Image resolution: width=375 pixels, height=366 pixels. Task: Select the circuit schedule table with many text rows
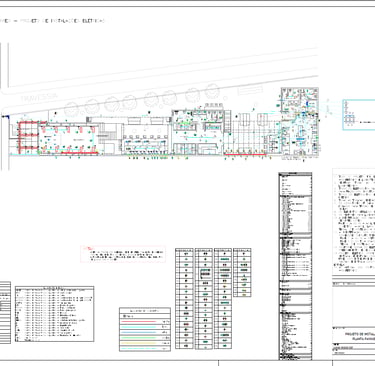pos(54,314)
